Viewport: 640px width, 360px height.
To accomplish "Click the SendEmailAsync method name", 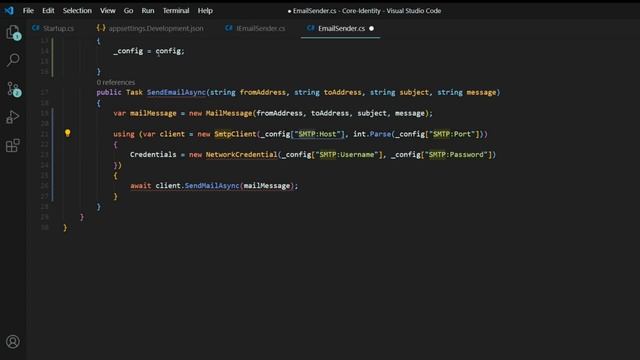I will (x=176, y=92).
